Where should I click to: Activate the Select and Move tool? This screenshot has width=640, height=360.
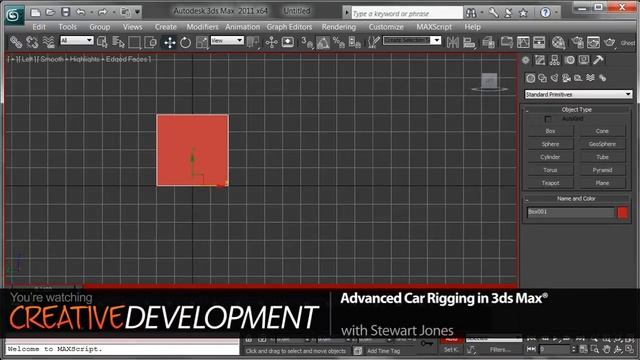coord(169,42)
